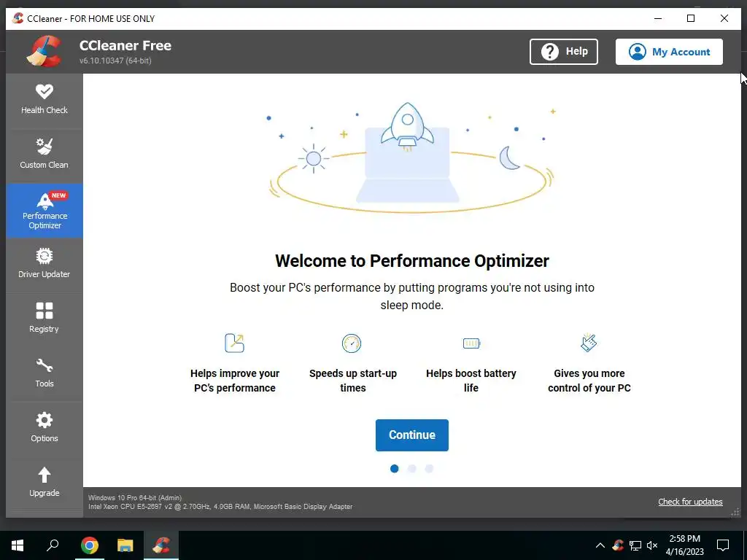This screenshot has width=747, height=560.
Task: Click the Check for updates link
Action: tap(690, 502)
